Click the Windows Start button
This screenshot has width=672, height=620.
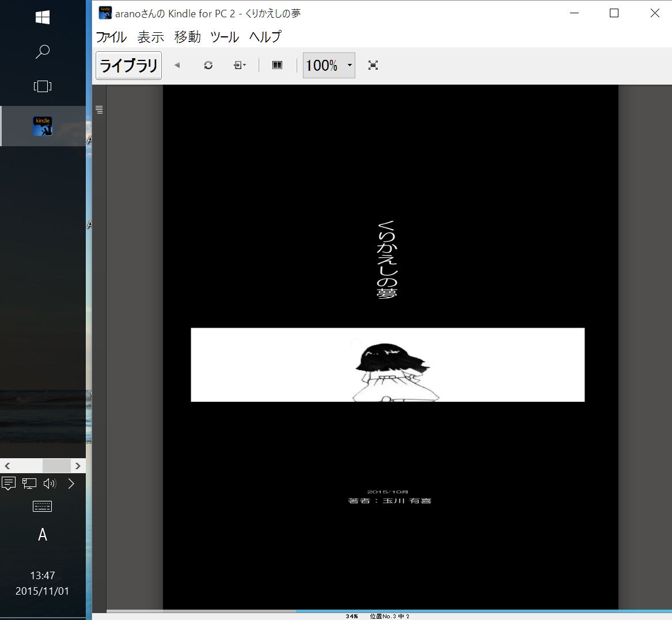pos(43,18)
